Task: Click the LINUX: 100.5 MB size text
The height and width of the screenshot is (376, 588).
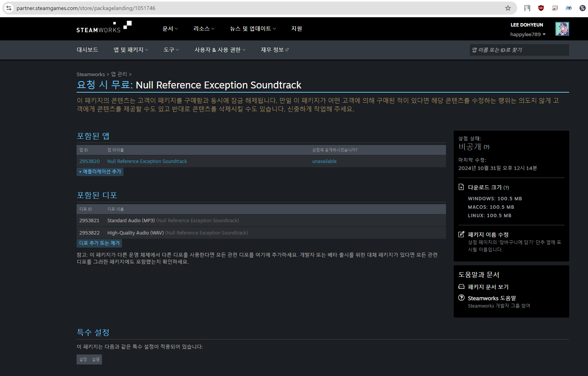Action: [x=489, y=216]
